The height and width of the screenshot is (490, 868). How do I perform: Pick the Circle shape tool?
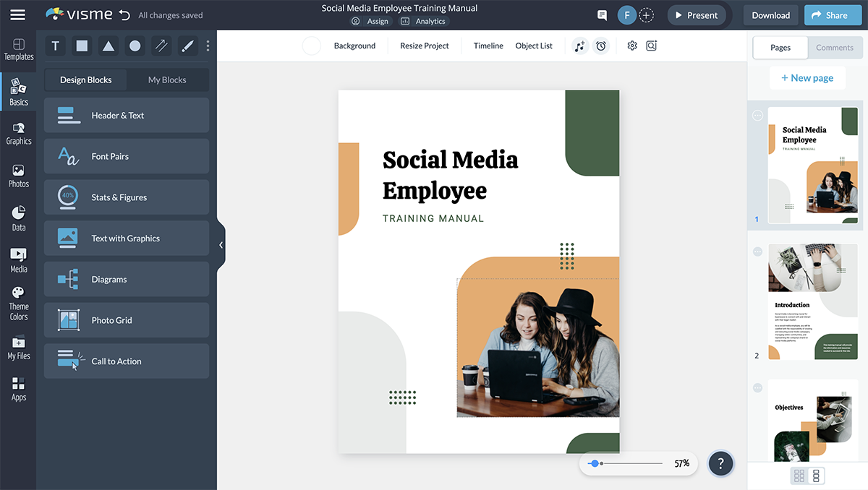pyautogui.click(x=135, y=46)
